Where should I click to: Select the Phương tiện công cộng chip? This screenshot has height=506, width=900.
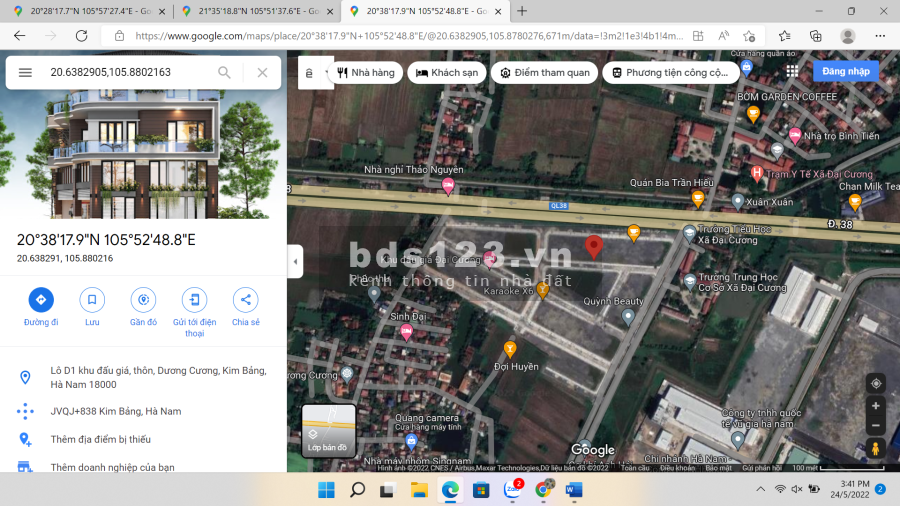tap(670, 73)
